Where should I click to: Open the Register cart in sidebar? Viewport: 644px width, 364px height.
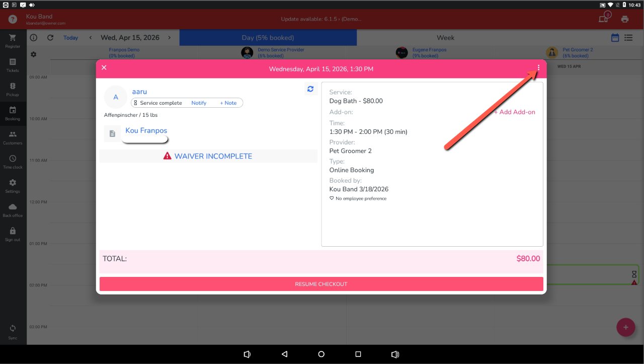[13, 41]
